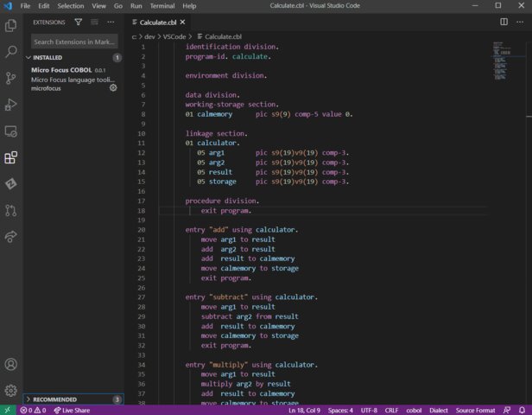Filter extensions with funnel icon
The width and height of the screenshot is (532, 415).
[79, 22]
